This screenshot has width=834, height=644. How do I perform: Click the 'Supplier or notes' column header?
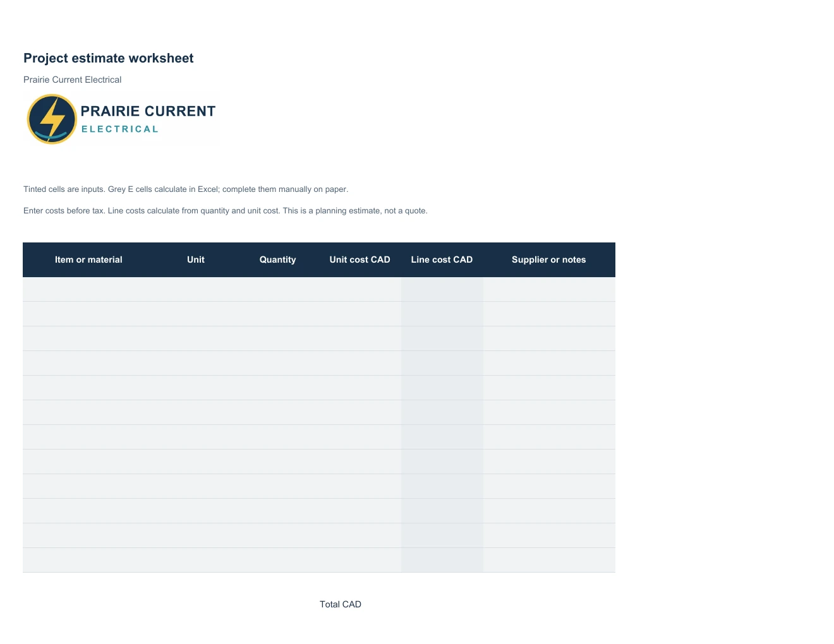(549, 259)
